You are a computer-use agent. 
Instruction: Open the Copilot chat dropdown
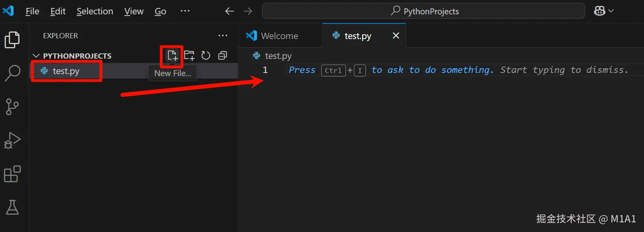point(604,11)
